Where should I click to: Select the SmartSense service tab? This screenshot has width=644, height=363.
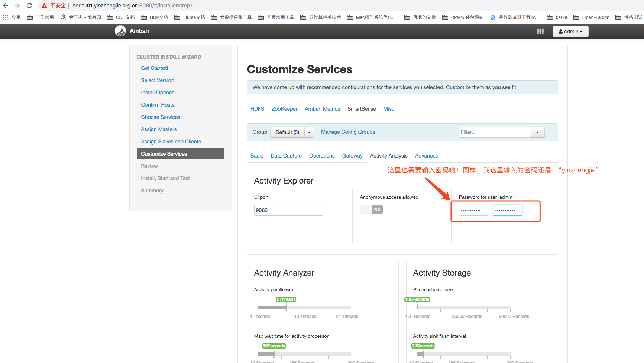pyautogui.click(x=362, y=109)
